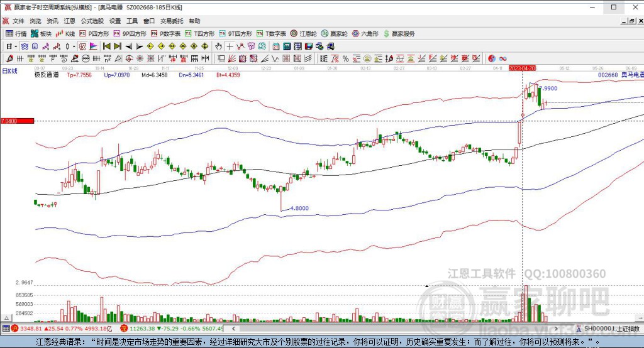This screenshot has width=644, height=348.
Task: Open the 浏览 menu
Action: [35, 21]
